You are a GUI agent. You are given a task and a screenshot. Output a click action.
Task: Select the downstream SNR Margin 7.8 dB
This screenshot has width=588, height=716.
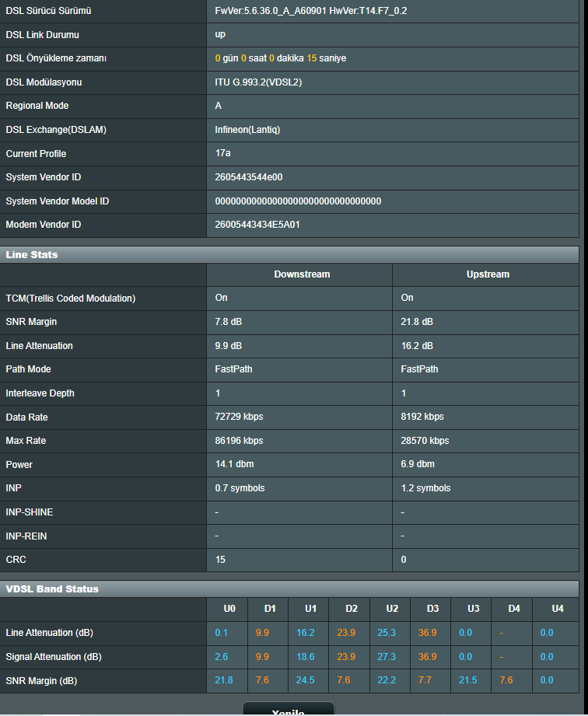click(229, 322)
